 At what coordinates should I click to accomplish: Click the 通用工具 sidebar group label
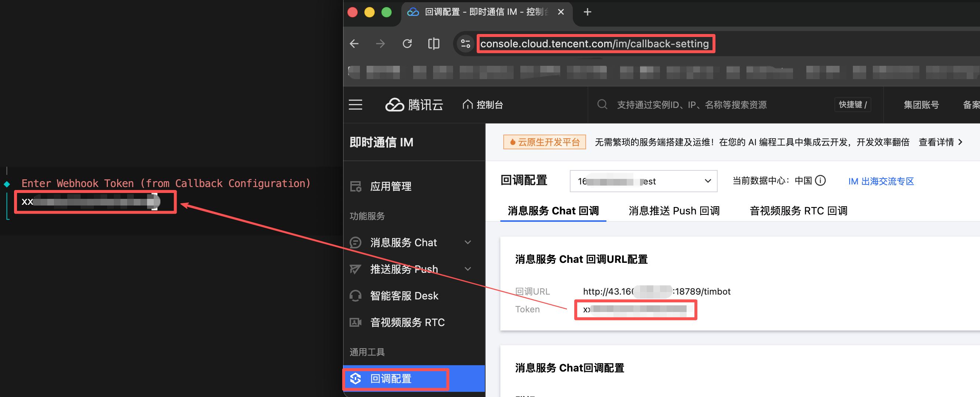click(367, 352)
